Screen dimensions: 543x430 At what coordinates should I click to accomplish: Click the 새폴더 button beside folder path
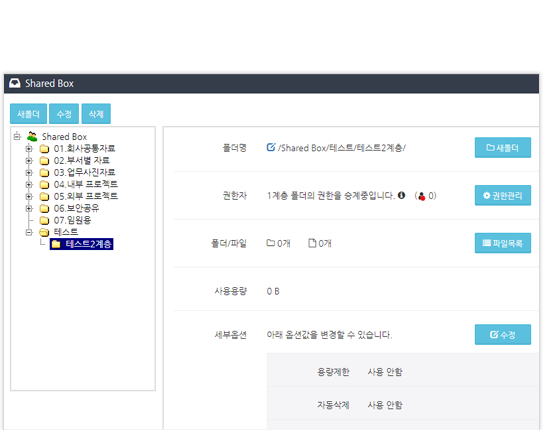[x=502, y=148]
